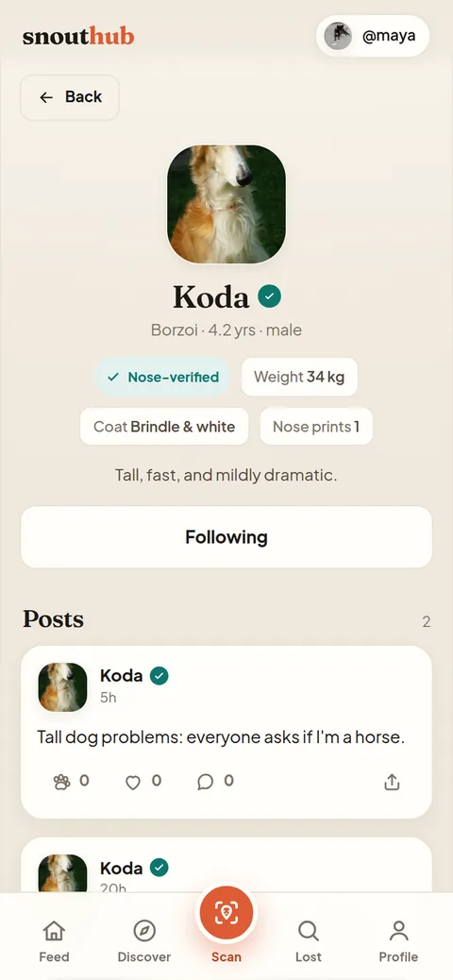Image resolution: width=453 pixels, height=980 pixels.
Task: Select the Coat Brindle & white chip
Action: tap(164, 427)
